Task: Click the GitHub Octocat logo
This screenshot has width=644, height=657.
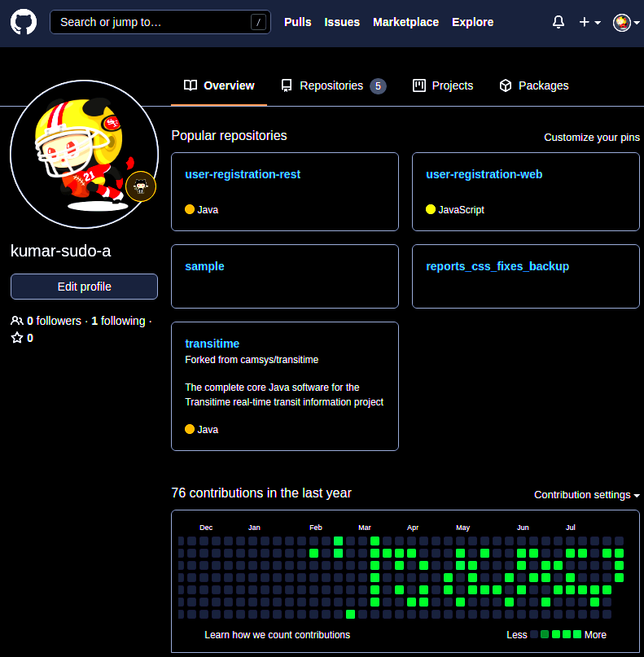Action: [24, 22]
